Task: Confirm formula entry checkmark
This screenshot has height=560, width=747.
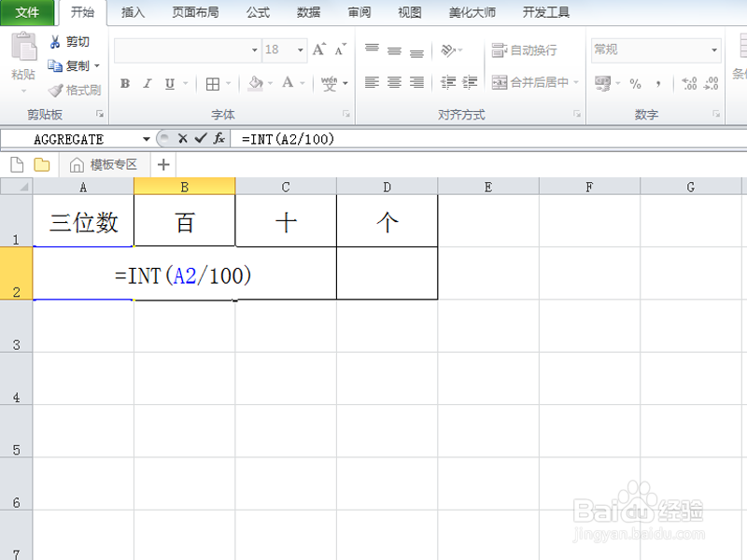Action: 201,138
